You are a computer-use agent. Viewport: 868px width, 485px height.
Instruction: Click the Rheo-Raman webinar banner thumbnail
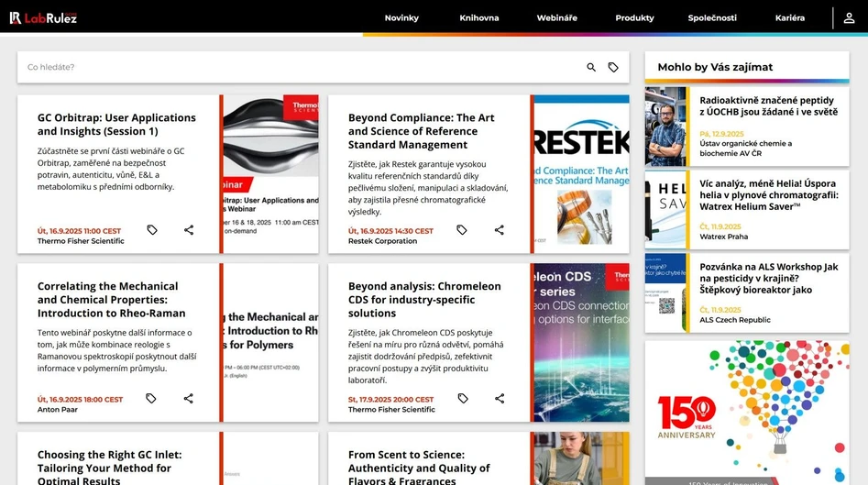click(270, 343)
